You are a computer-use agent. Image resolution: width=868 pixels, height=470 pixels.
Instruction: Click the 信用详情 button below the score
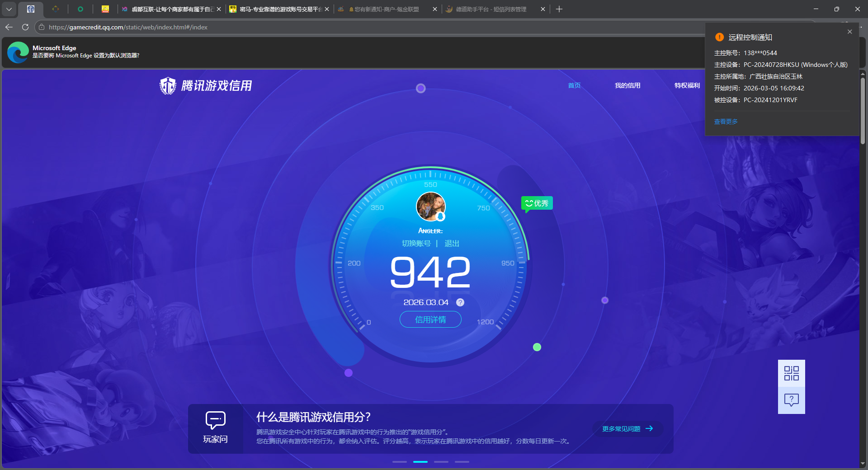[x=430, y=320]
